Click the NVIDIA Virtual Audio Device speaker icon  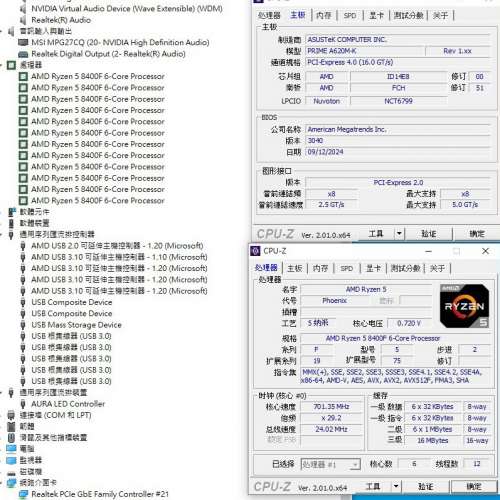pos(23,9)
